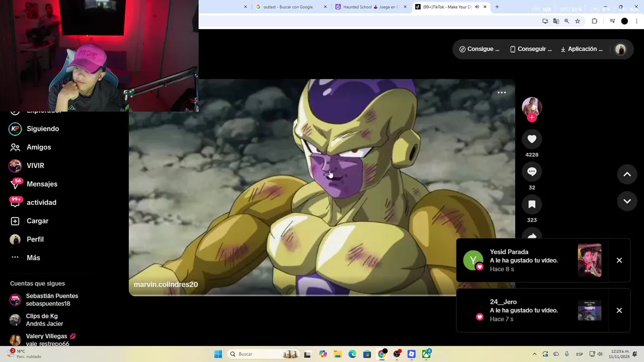
Task: Dismiss the 24__Jero notification
Action: click(619, 311)
